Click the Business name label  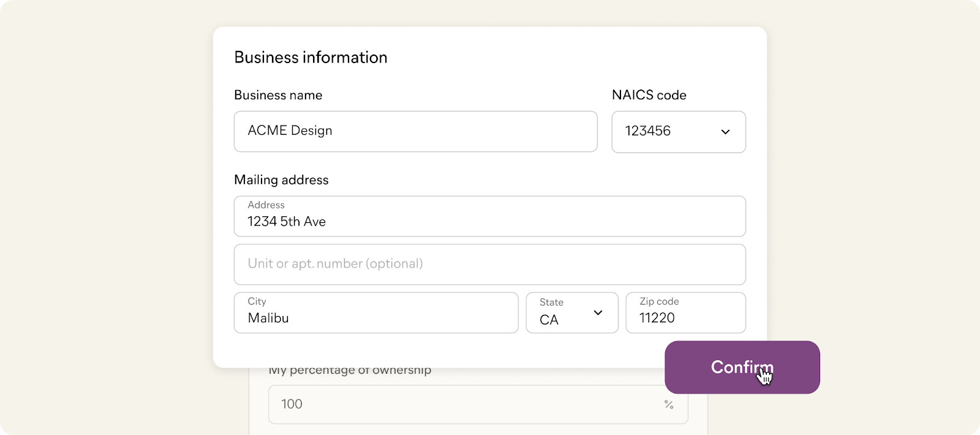(x=278, y=95)
